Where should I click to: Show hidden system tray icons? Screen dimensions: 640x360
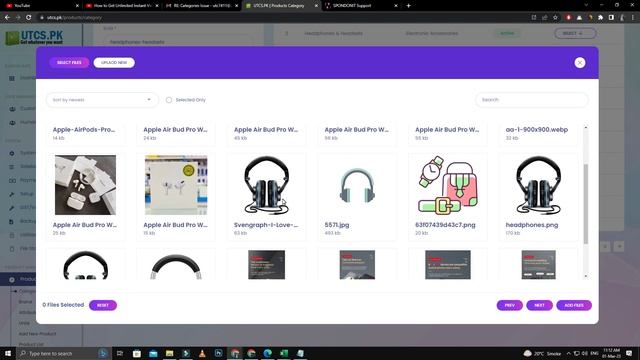tap(569, 353)
